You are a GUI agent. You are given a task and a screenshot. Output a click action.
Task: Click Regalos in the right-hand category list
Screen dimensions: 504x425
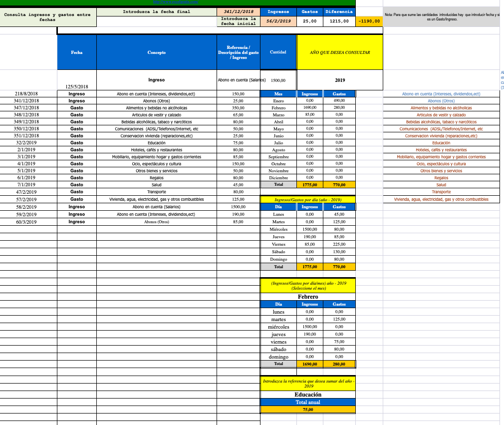click(441, 178)
